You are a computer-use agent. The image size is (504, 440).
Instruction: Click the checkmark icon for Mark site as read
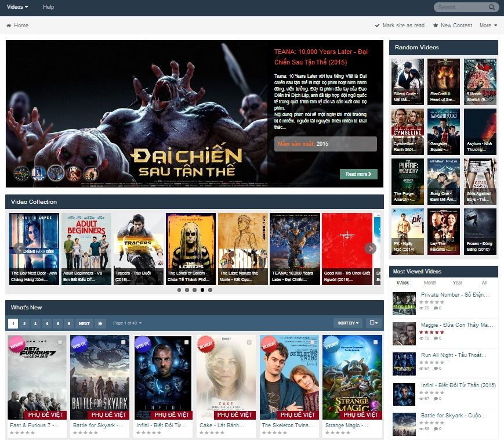pyautogui.click(x=378, y=26)
